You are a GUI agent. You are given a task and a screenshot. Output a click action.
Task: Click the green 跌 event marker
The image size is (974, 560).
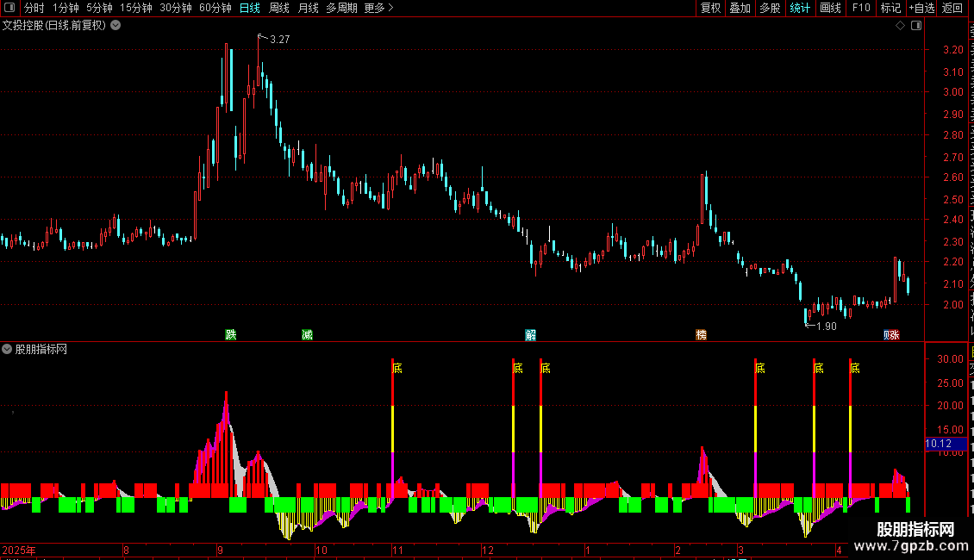(230, 334)
